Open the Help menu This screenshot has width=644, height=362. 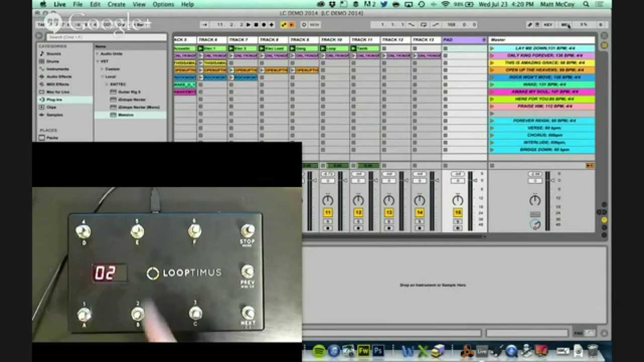187,5
